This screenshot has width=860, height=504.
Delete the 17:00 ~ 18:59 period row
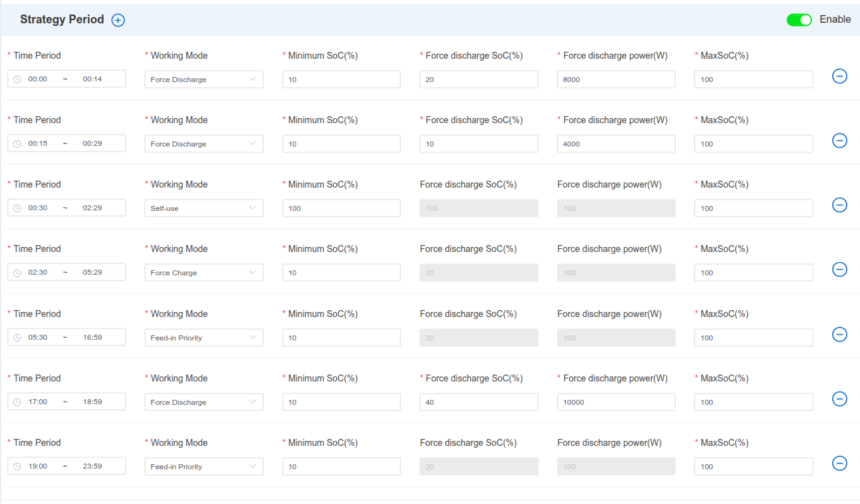coord(839,399)
